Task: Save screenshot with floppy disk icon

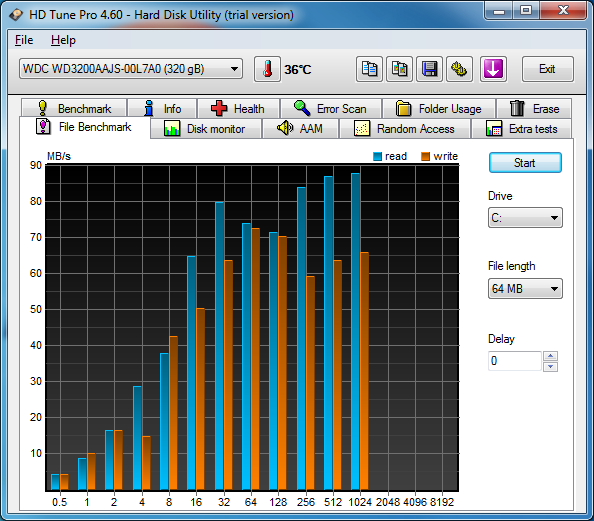Action: (x=429, y=69)
